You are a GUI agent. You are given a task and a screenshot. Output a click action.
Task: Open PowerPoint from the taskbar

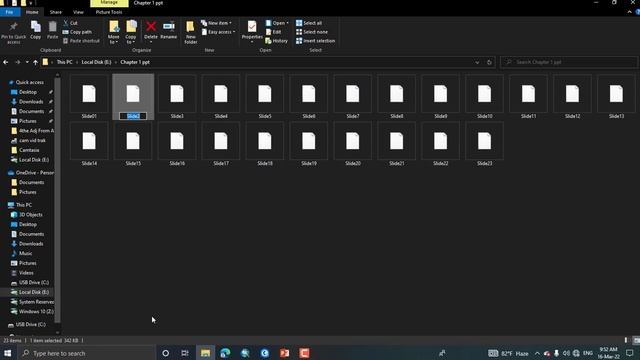(284, 353)
